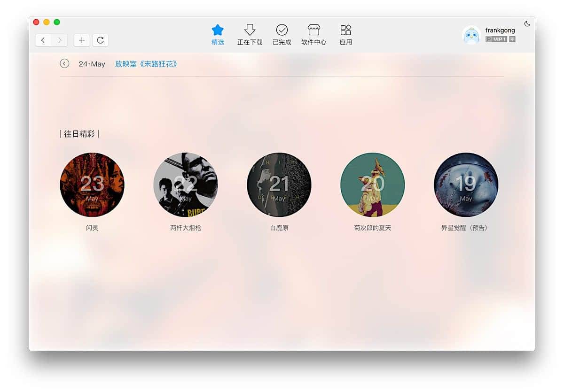Click the 两杆大烟枪 title text
564x392 pixels.
point(186,228)
